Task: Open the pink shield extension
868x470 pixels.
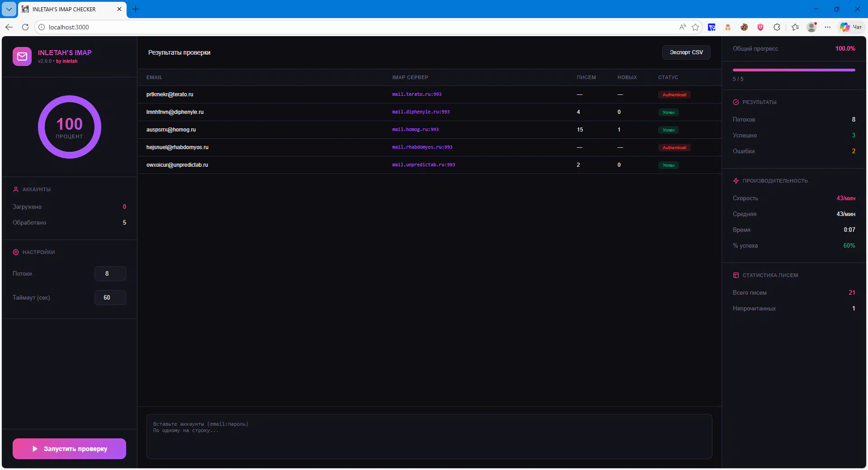Action: click(760, 27)
